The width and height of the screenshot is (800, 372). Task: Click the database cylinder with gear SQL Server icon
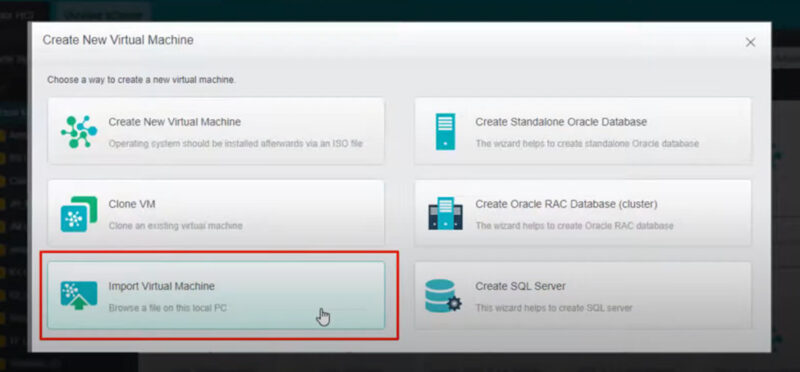point(443,296)
